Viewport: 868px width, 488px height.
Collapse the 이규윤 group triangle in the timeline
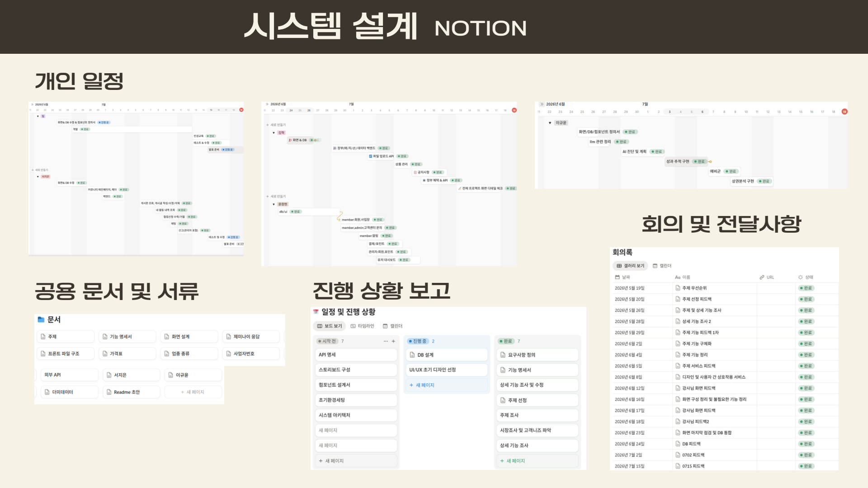(550, 123)
